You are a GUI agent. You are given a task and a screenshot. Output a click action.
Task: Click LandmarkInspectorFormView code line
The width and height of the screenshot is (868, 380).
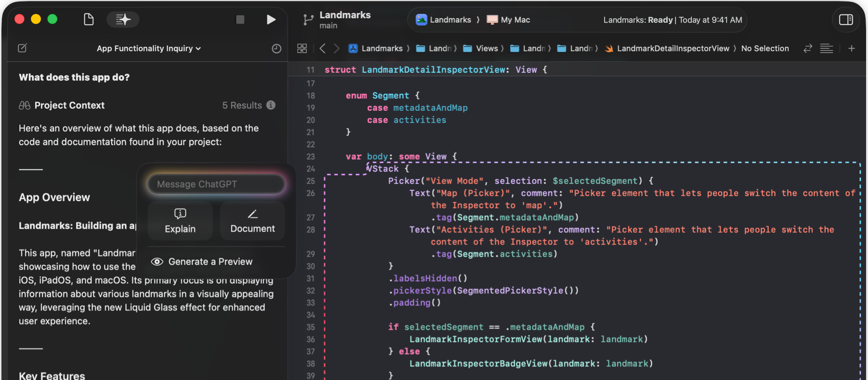(528, 339)
